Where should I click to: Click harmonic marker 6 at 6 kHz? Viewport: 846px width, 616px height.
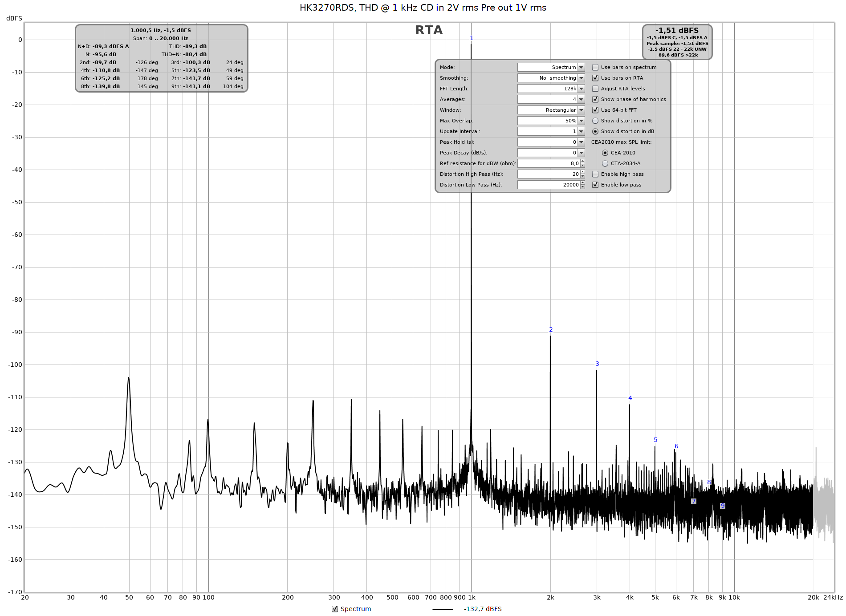[676, 446]
